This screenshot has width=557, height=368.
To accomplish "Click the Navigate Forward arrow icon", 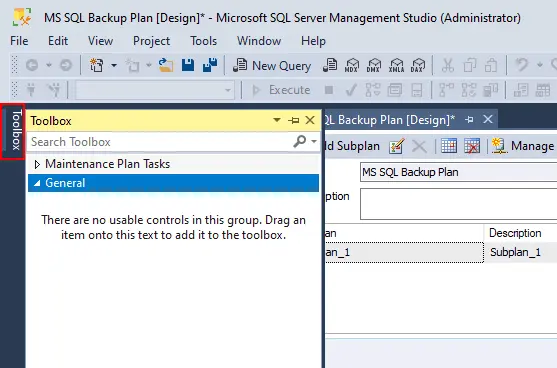I will point(66,65).
